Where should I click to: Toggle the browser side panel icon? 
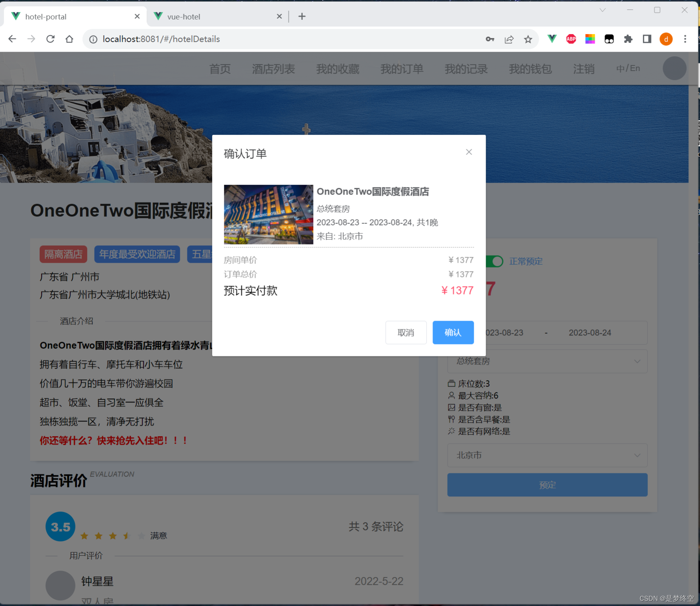point(647,39)
